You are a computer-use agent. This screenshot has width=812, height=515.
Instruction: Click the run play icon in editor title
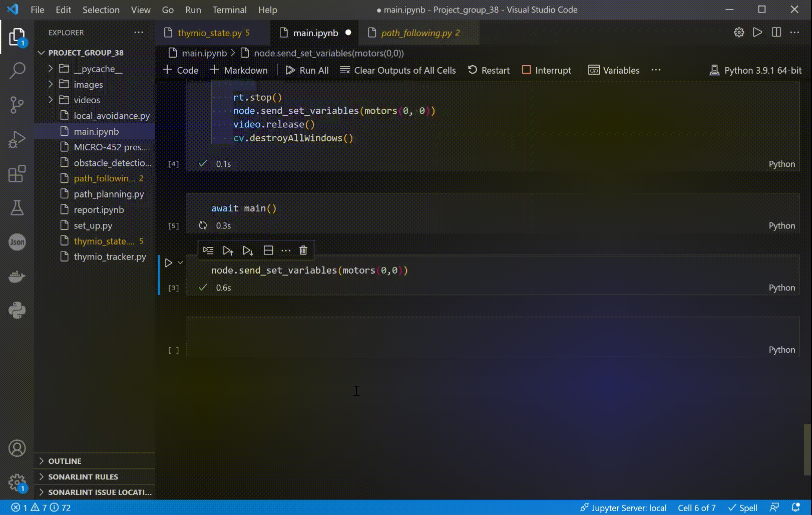point(757,33)
